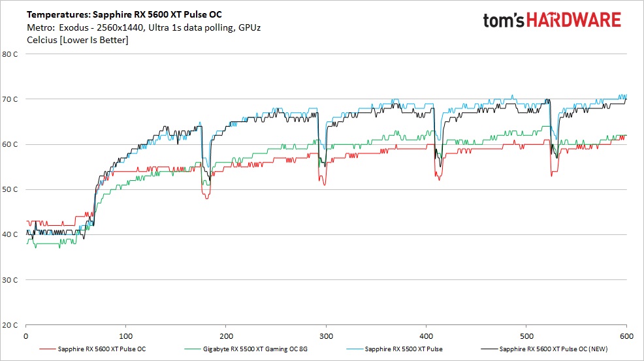Select 'Sapphire RX 5600 XT Pulse OC (NEW)' legend label

pos(553,349)
